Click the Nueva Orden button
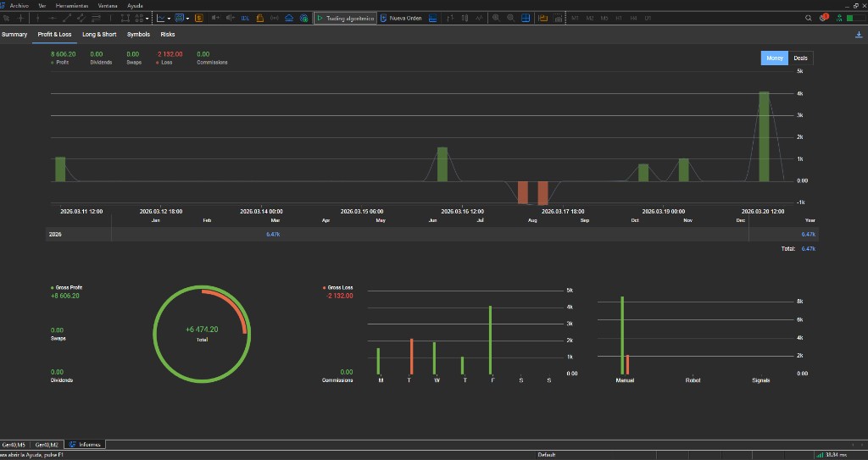This screenshot has width=868, height=460. coord(401,18)
